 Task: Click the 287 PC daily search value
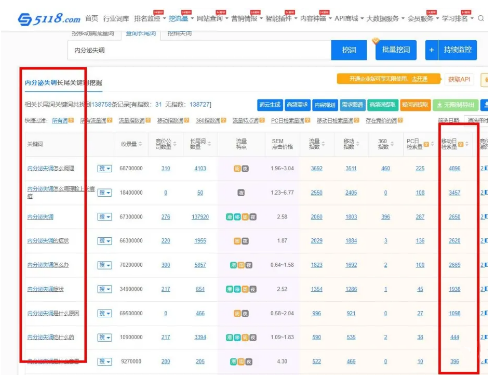(420, 217)
